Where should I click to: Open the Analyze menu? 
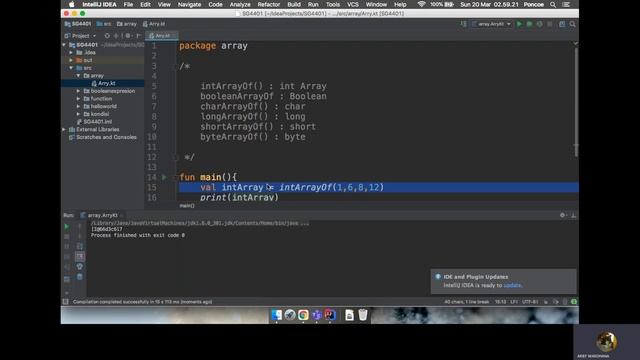click(240, 4)
